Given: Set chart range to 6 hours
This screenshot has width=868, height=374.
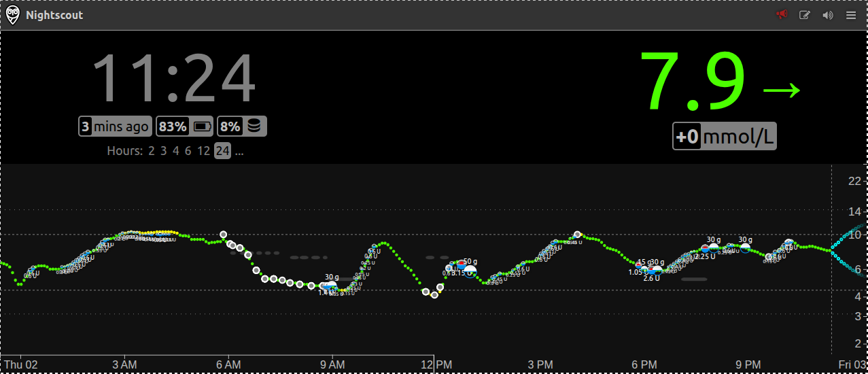Looking at the screenshot, I should 188,151.
